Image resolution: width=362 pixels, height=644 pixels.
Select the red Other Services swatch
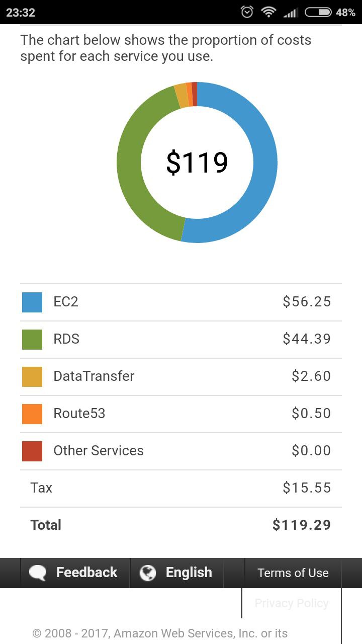32,451
